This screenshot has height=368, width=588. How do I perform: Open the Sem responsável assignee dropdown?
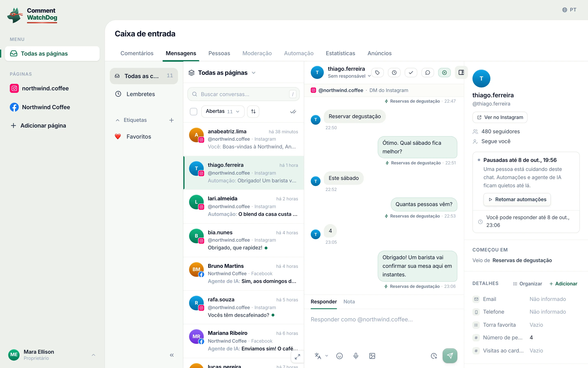pyautogui.click(x=349, y=76)
